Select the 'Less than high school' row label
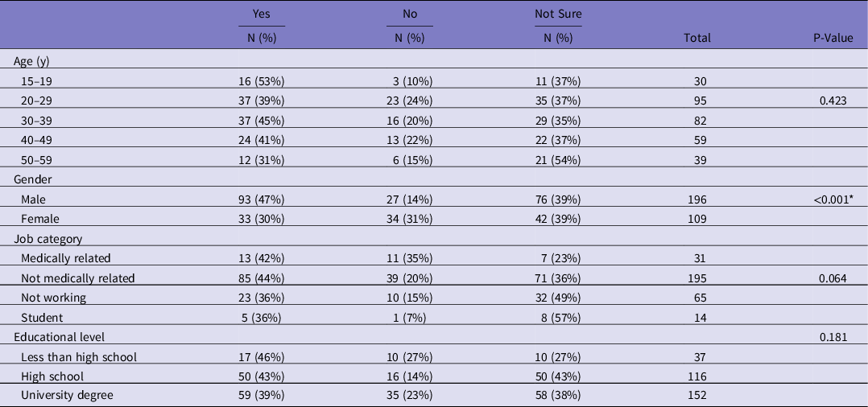 (80, 356)
